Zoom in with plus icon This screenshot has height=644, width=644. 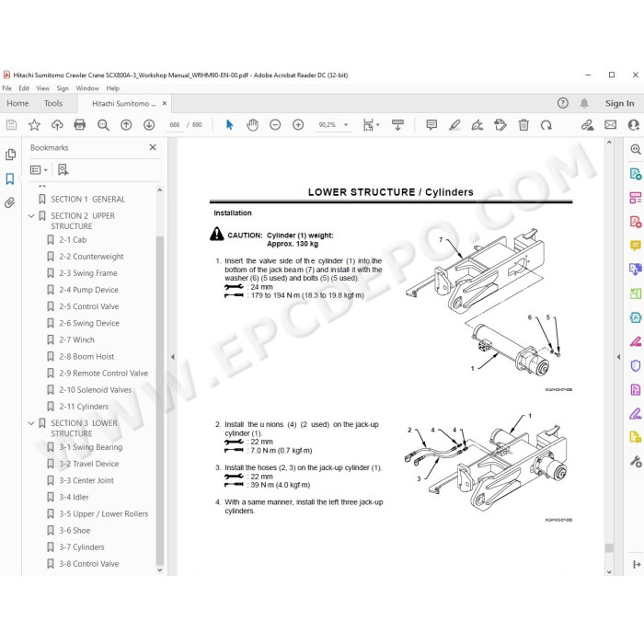[x=298, y=124]
